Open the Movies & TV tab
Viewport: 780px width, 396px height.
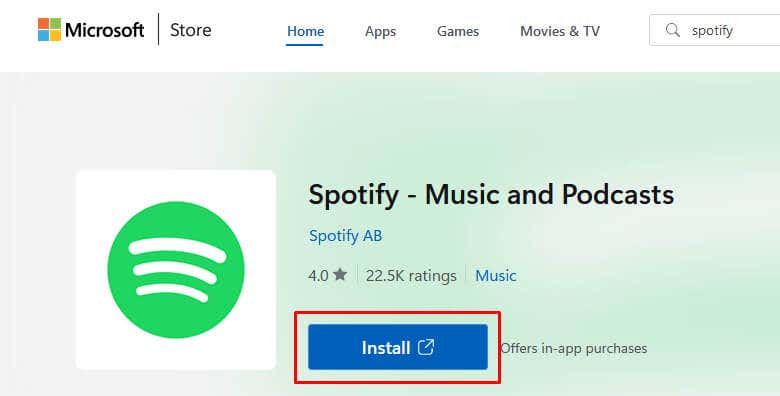point(560,31)
